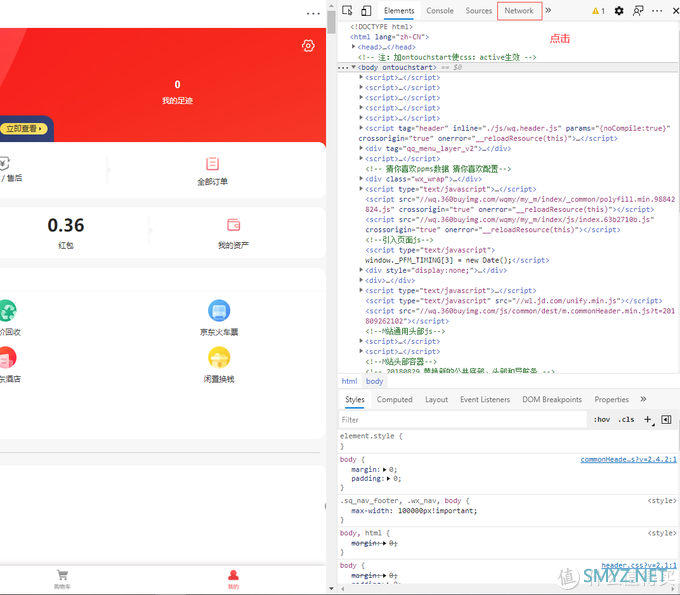Expand the div style="display:none;" node
This screenshot has height=595, width=680.
361,270
